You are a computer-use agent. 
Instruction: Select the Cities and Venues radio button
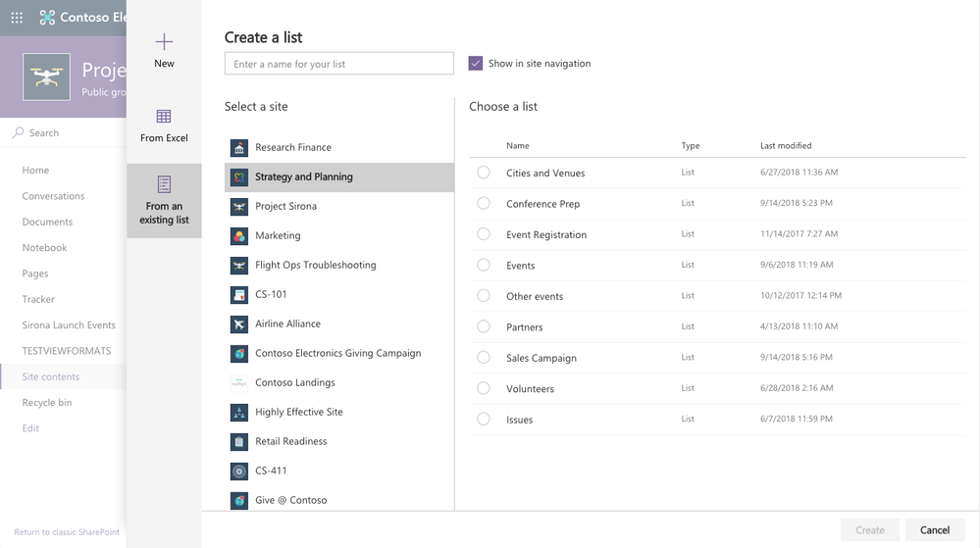[x=484, y=173]
